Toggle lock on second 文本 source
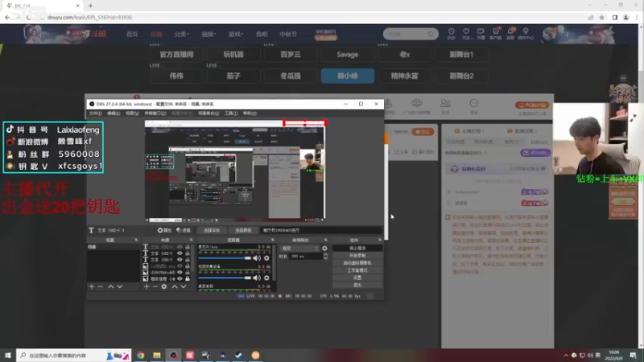 pos(188,253)
